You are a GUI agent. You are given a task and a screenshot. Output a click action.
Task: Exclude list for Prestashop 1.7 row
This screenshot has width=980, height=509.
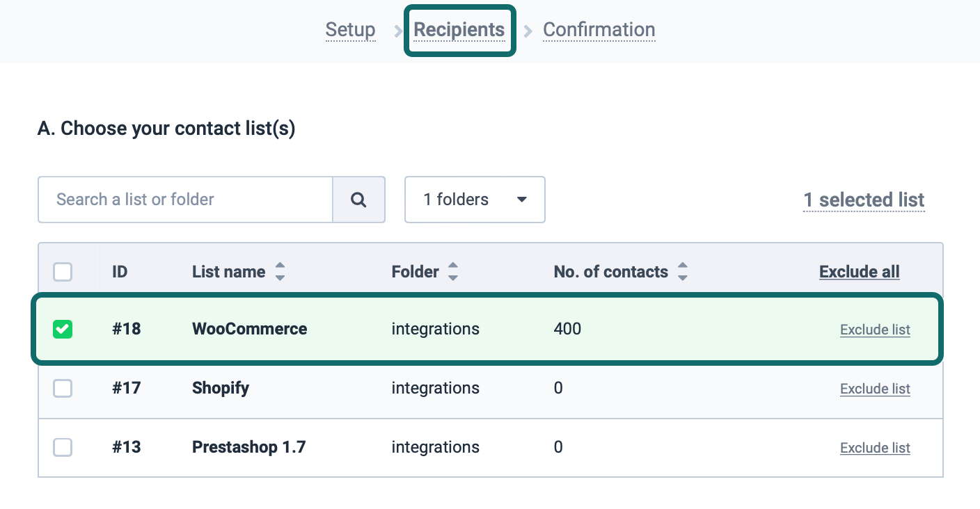tap(875, 448)
